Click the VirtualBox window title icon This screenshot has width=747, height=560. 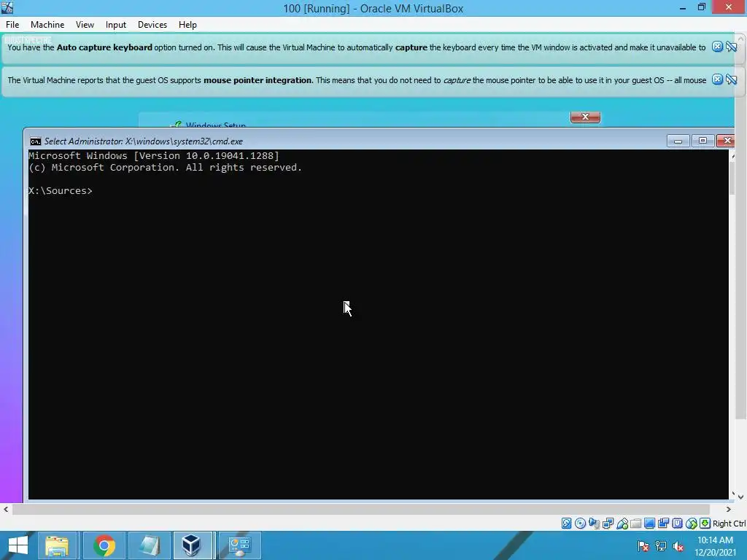7,7
